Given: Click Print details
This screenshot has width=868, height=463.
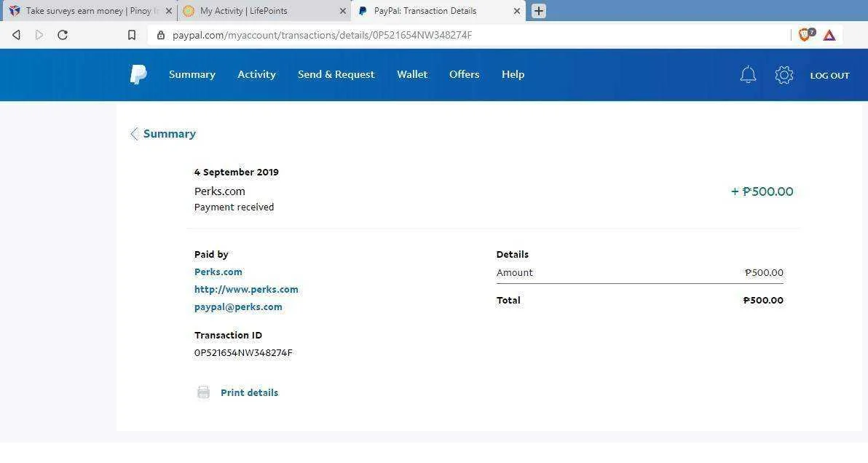Looking at the screenshot, I should [x=249, y=392].
